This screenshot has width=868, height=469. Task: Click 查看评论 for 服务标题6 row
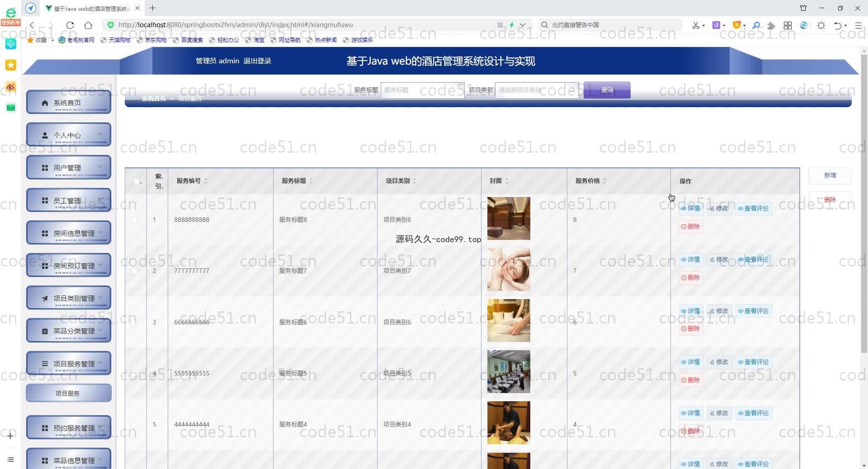(753, 311)
